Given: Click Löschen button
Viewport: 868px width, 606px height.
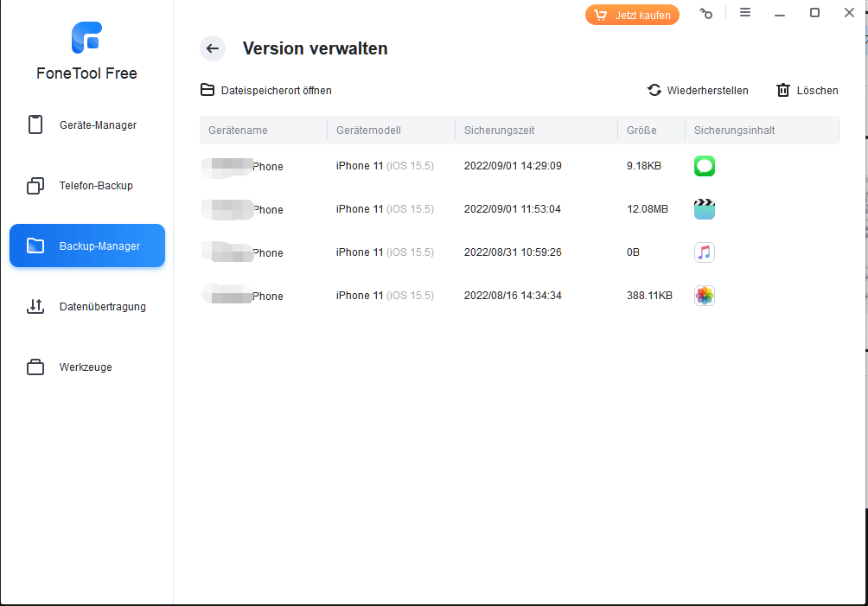Looking at the screenshot, I should tap(807, 90).
